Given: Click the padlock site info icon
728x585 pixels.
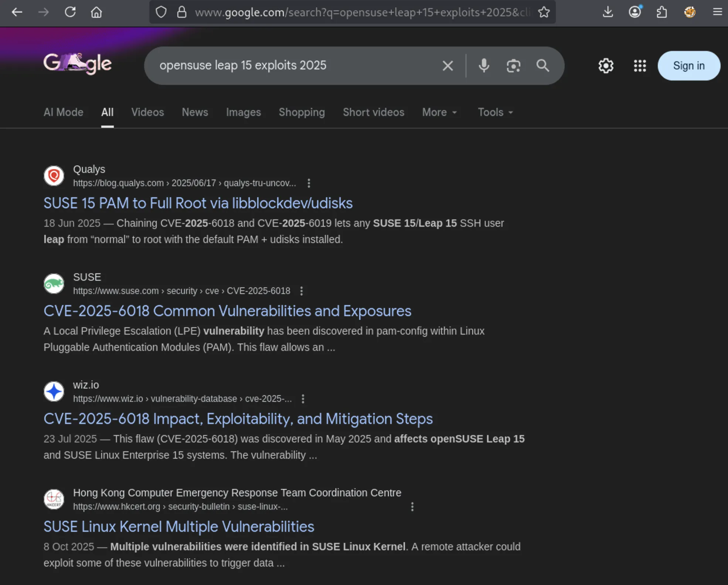Looking at the screenshot, I should (x=181, y=12).
